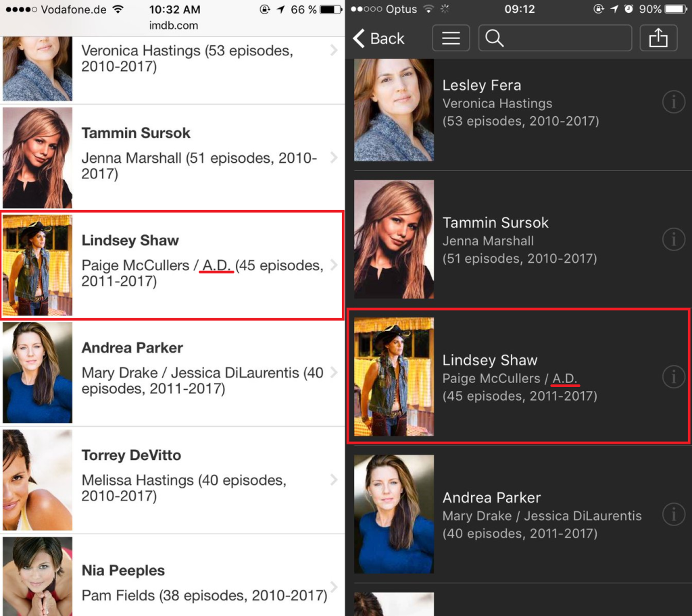Tap the search magnifier icon
Viewport: 692px width, 616px height.
[x=494, y=38]
